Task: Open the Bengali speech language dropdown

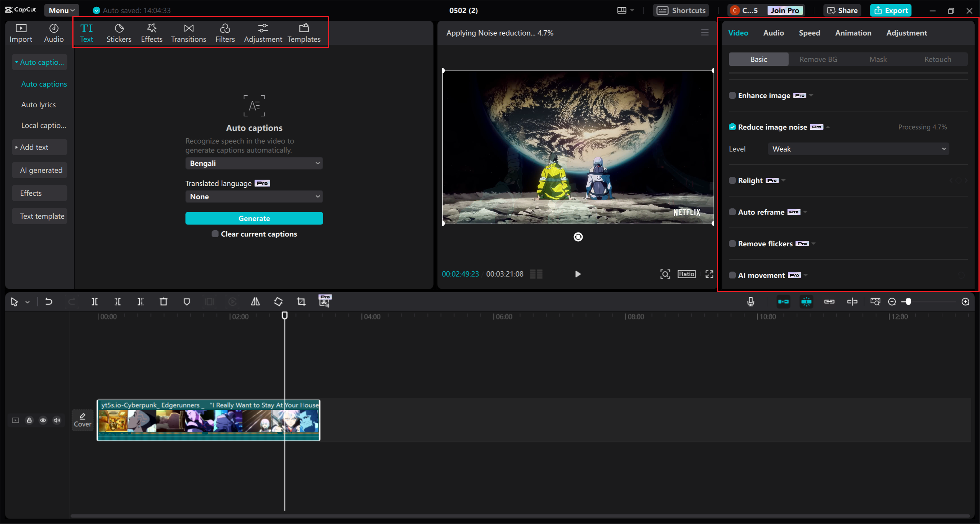Action: 254,163
